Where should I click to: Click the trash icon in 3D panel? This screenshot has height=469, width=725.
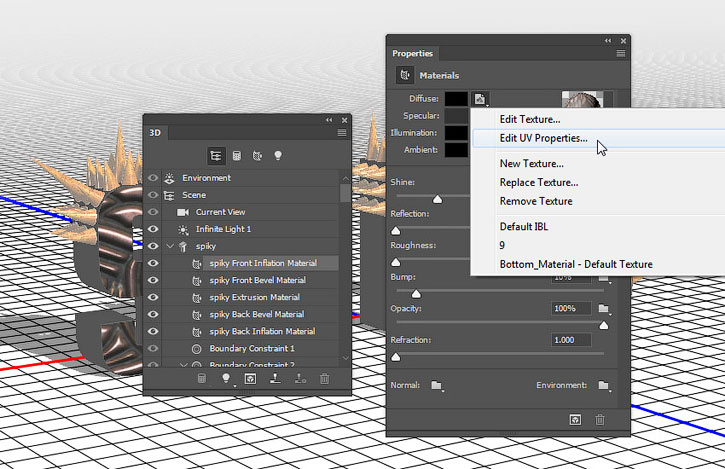325,379
